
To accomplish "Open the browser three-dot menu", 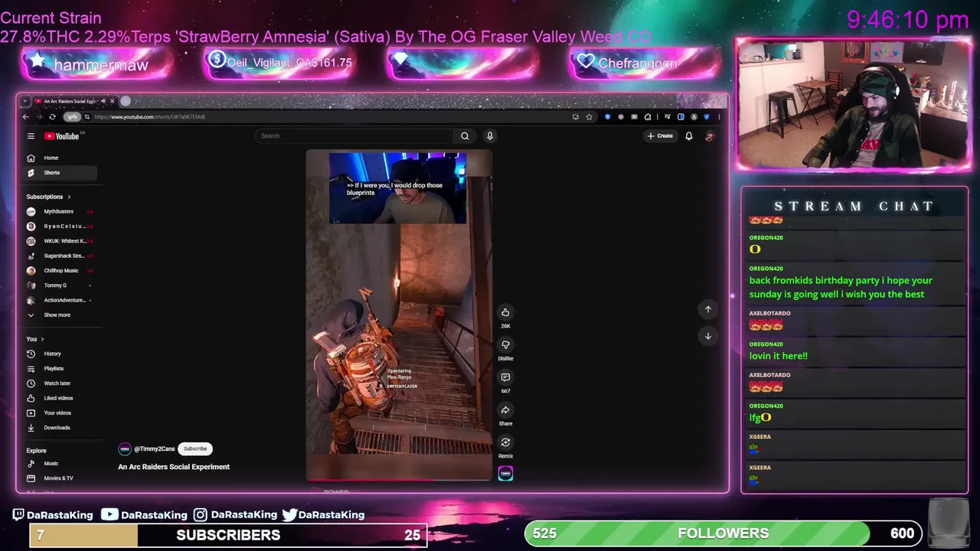I will click(719, 117).
